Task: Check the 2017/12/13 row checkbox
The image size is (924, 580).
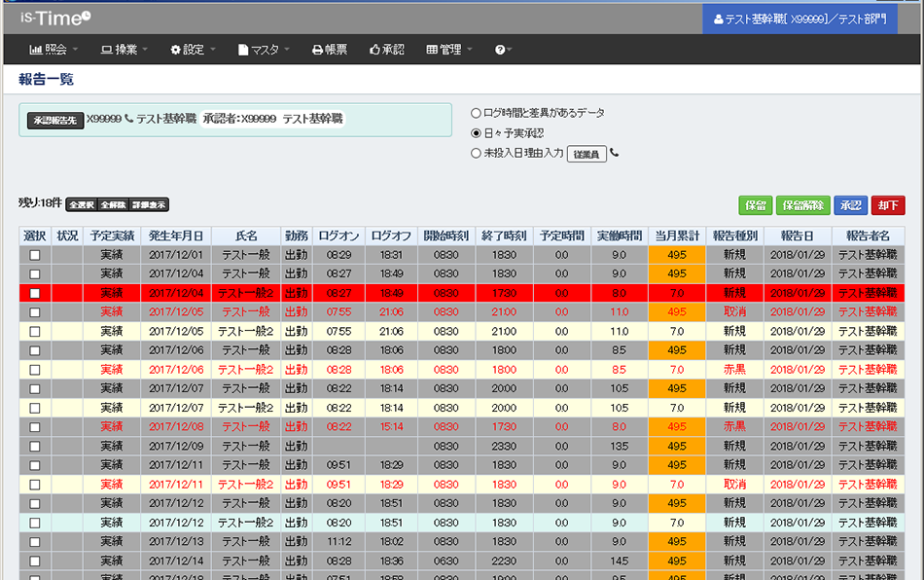Action: [x=35, y=542]
